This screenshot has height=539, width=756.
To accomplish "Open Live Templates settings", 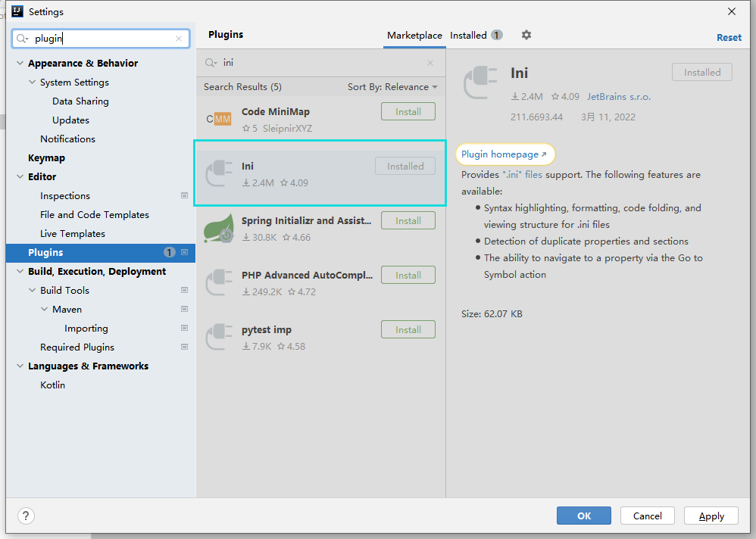I will pyautogui.click(x=72, y=234).
